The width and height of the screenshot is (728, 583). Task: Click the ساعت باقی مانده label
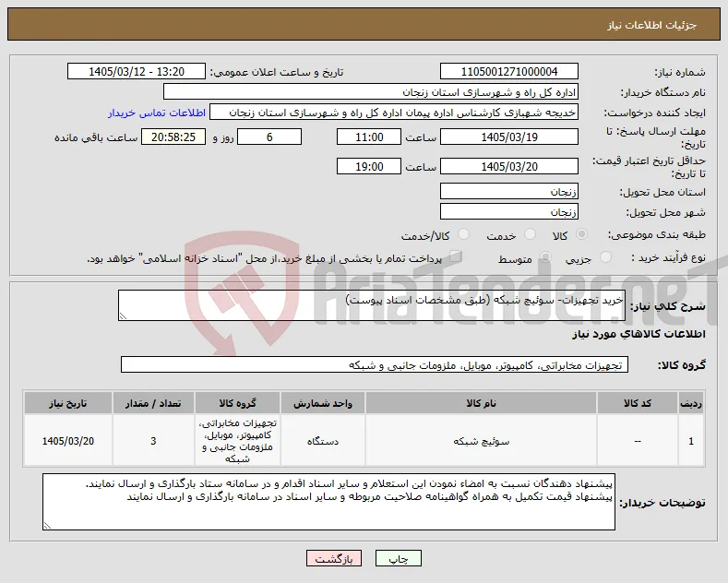point(96,137)
